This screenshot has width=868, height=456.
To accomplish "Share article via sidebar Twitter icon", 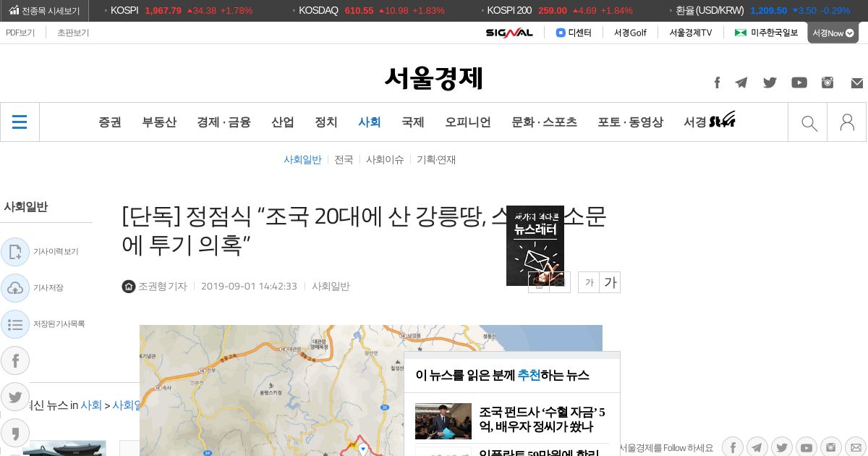I will click(15, 397).
